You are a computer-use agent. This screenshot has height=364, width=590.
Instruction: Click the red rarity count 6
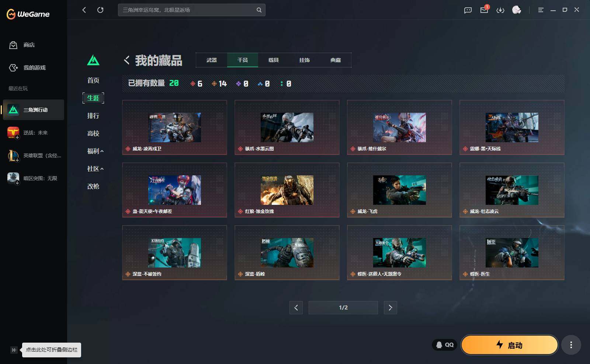(196, 84)
